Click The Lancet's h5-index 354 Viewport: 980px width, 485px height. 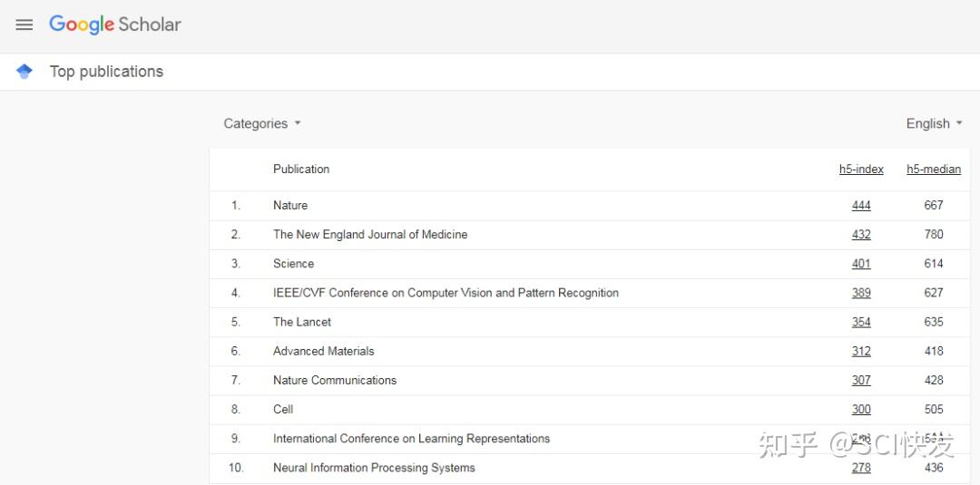coord(861,322)
